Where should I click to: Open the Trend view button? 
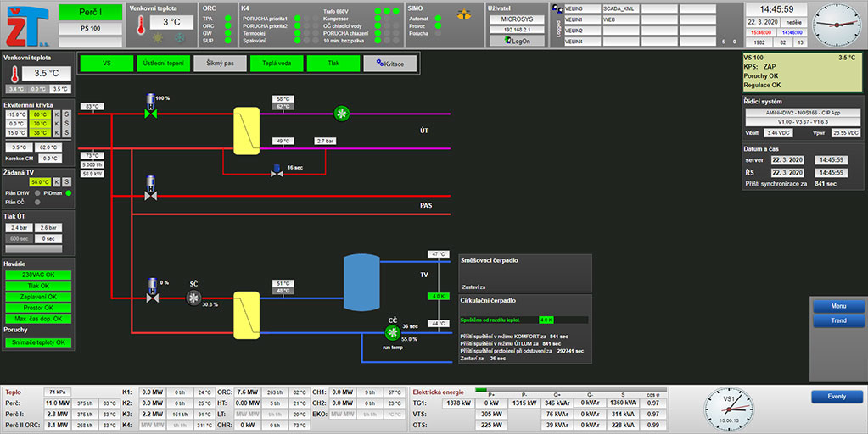point(838,321)
